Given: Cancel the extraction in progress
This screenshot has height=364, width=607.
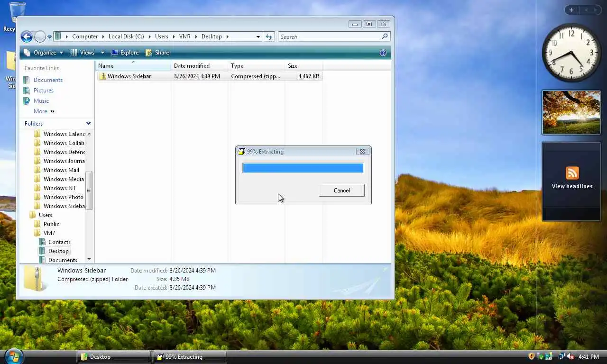Looking at the screenshot, I should pyautogui.click(x=341, y=191).
